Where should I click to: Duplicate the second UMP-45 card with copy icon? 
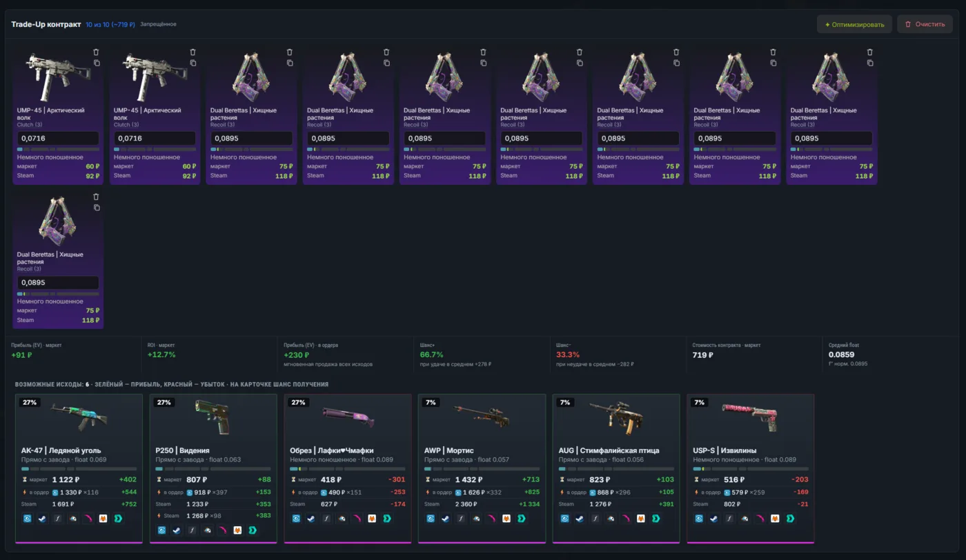coord(193,63)
